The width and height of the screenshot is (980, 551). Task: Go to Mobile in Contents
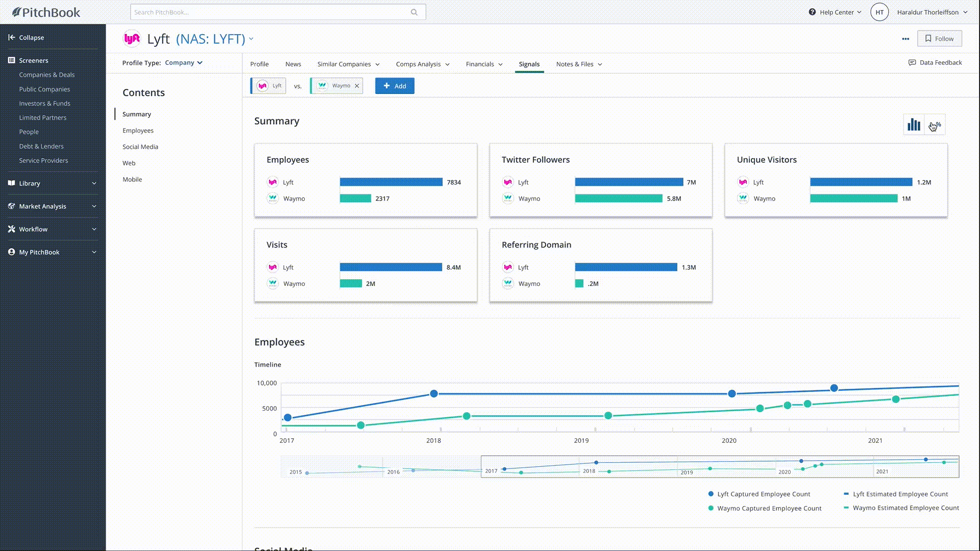pos(132,180)
